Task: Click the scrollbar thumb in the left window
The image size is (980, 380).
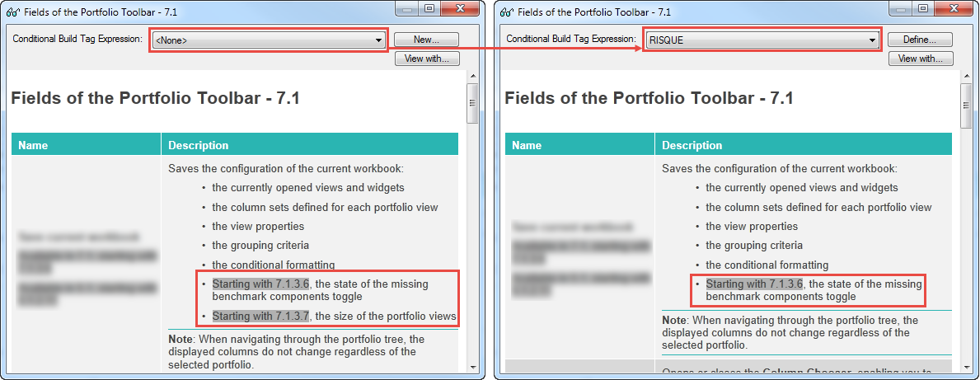Action: point(473,103)
